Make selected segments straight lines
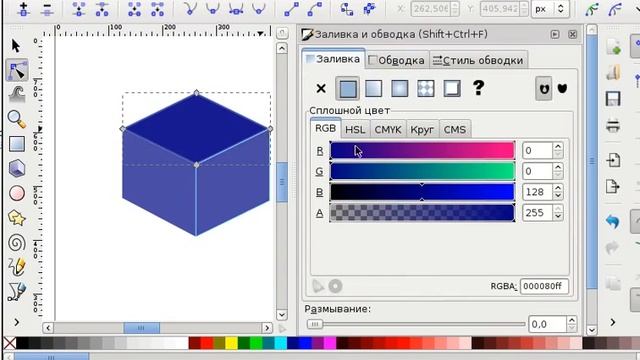Viewport: 640px width, 360px height. 291,9
